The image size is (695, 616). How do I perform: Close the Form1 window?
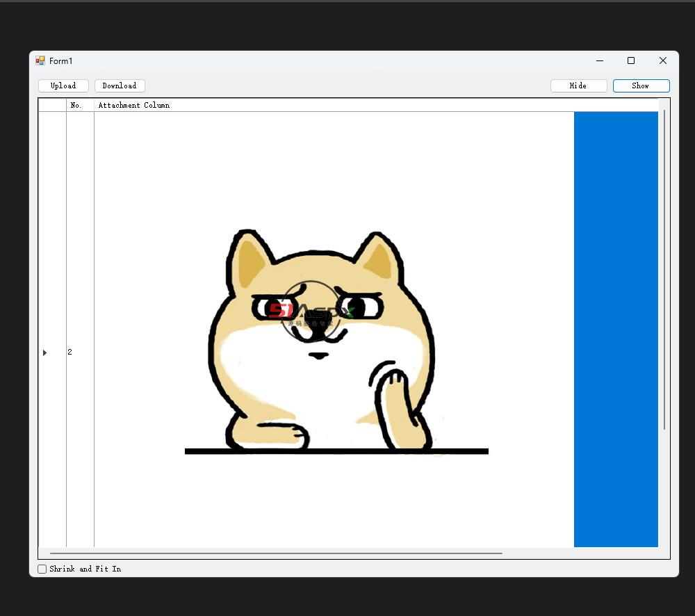(x=662, y=60)
